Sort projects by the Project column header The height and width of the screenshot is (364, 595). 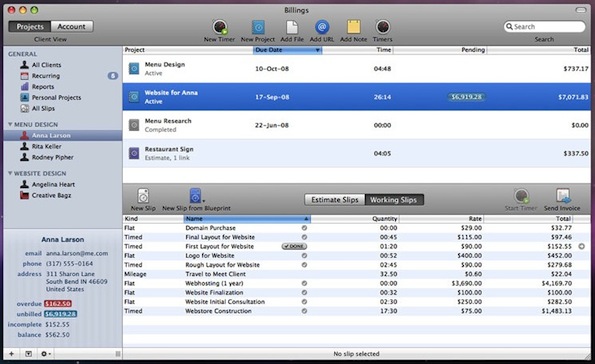point(188,50)
